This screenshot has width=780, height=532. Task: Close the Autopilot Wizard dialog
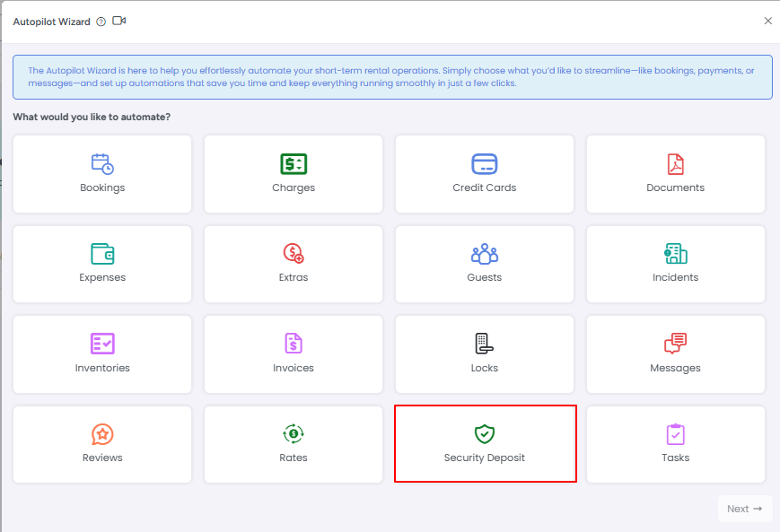point(768,21)
